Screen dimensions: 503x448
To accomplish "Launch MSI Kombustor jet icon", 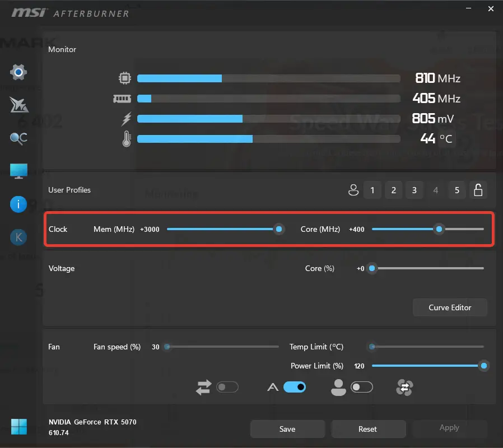I will coord(18,105).
